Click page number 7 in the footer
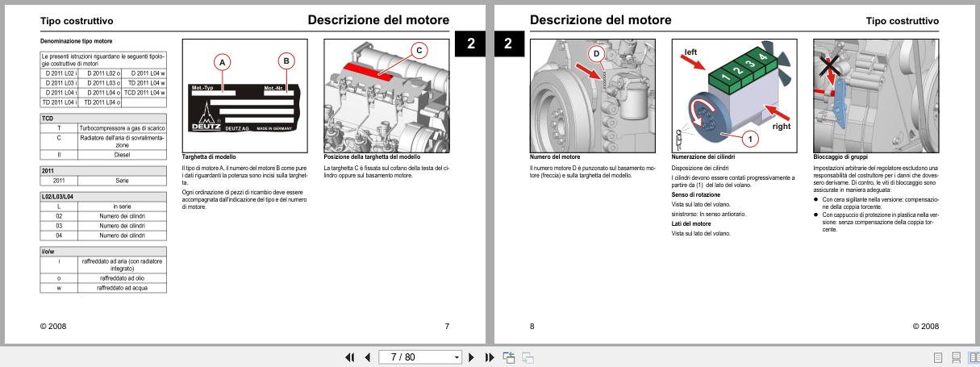The image size is (980, 367). tap(447, 326)
